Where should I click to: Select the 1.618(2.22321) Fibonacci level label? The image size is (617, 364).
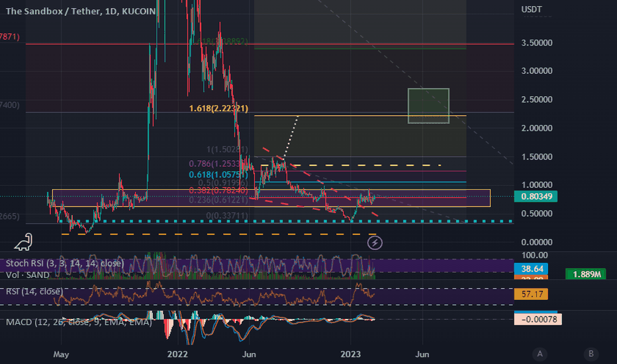point(218,109)
